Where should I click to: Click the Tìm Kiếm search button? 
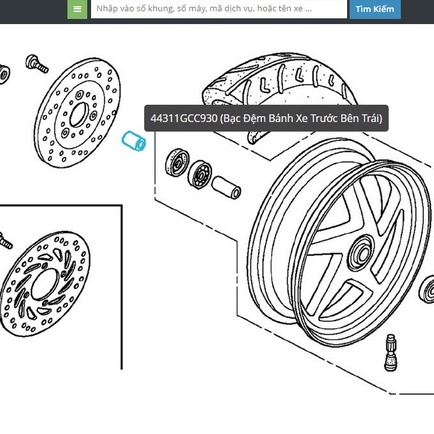point(375,9)
